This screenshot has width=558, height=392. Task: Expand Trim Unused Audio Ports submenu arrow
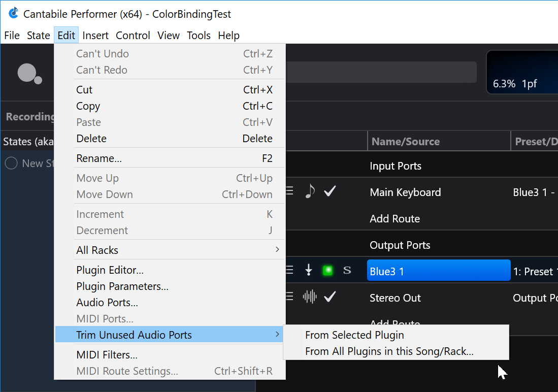pos(277,334)
